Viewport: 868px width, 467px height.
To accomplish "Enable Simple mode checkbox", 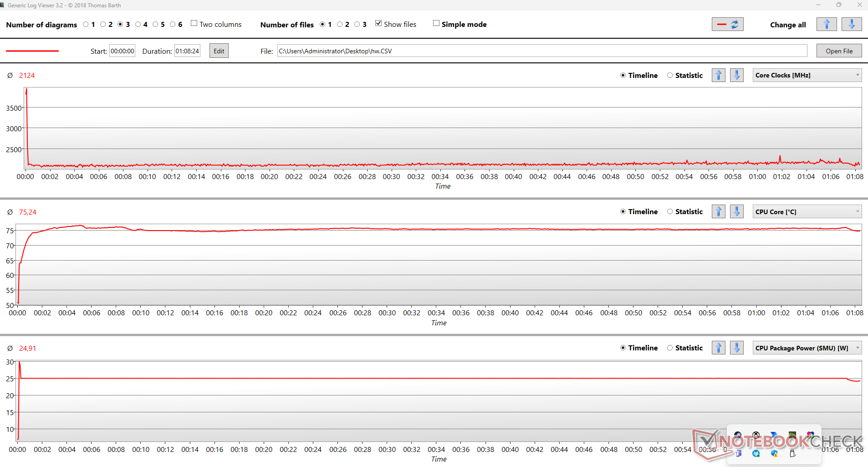I will click(x=436, y=24).
